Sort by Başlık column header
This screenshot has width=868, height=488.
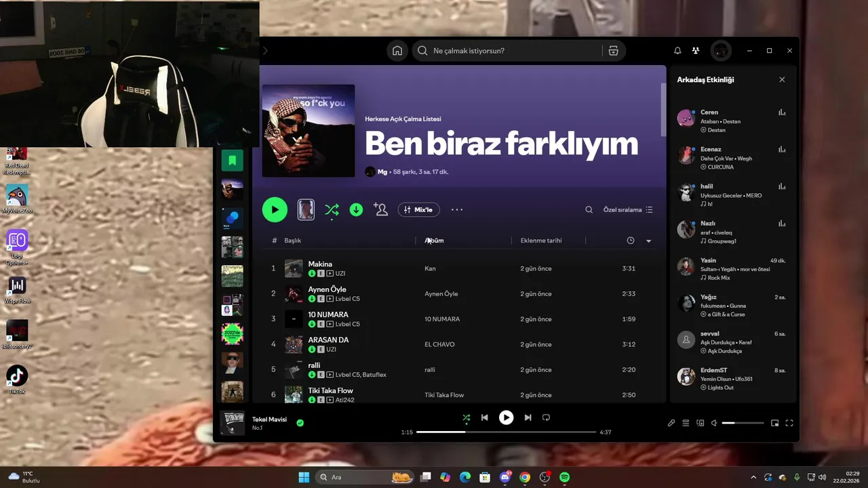coord(292,241)
